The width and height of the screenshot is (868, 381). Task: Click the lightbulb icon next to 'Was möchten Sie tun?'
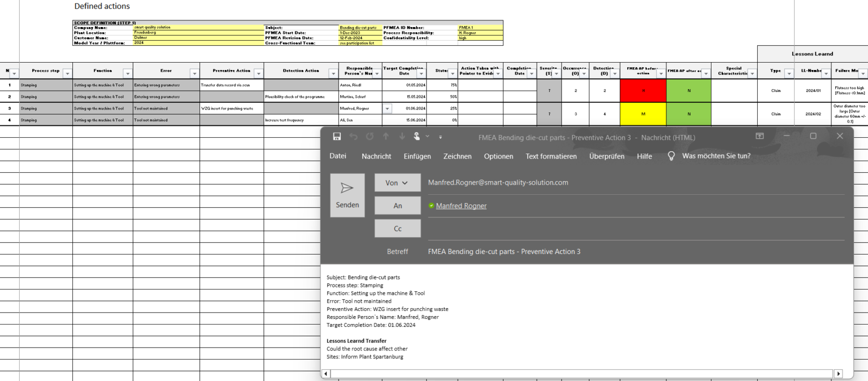670,156
